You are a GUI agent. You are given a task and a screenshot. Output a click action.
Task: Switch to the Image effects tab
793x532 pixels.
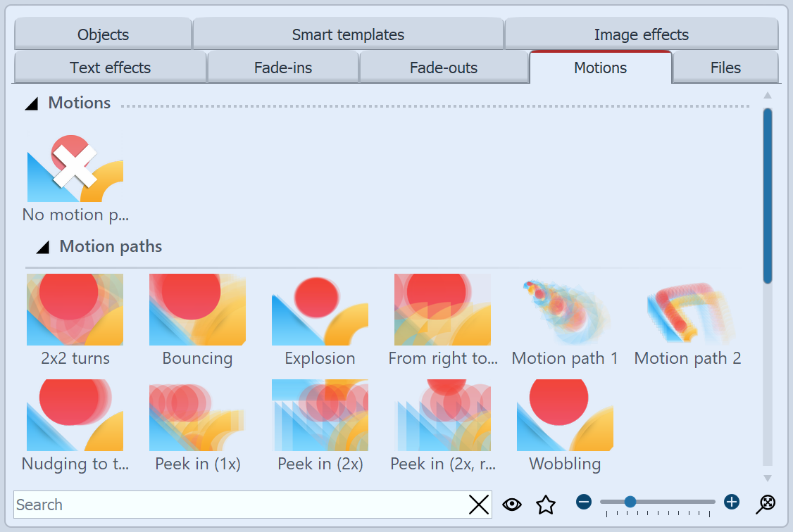(x=641, y=34)
